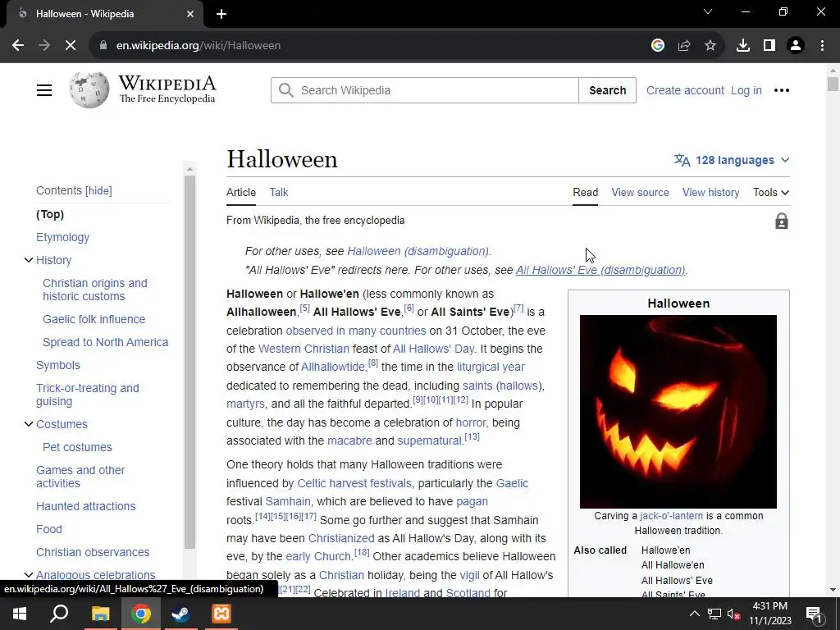Open a new browser tab with plus
Image resolution: width=840 pixels, height=630 pixels.
[221, 14]
